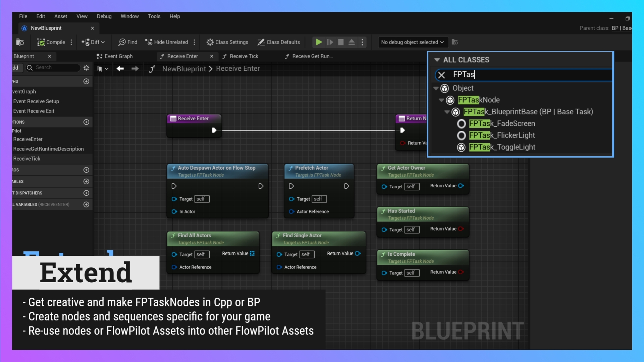
Task: Open the Window menu
Action: 129,16
